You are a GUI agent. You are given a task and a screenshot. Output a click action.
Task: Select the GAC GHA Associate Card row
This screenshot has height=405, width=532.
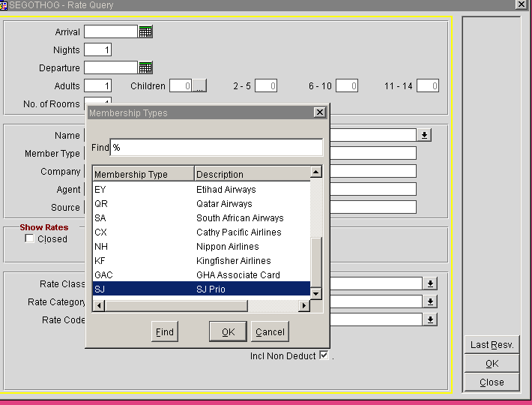tap(202, 275)
